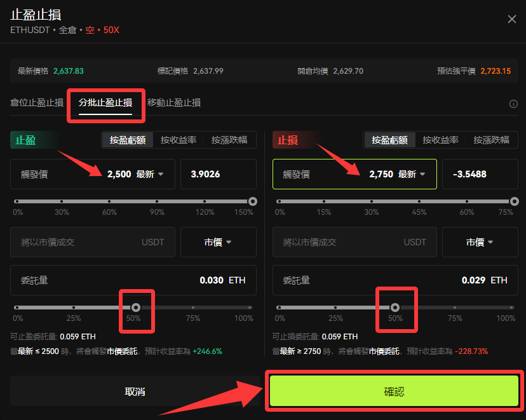The image size is (526, 420).
Task: Click the 取消 cancel button
Action: [x=135, y=391]
